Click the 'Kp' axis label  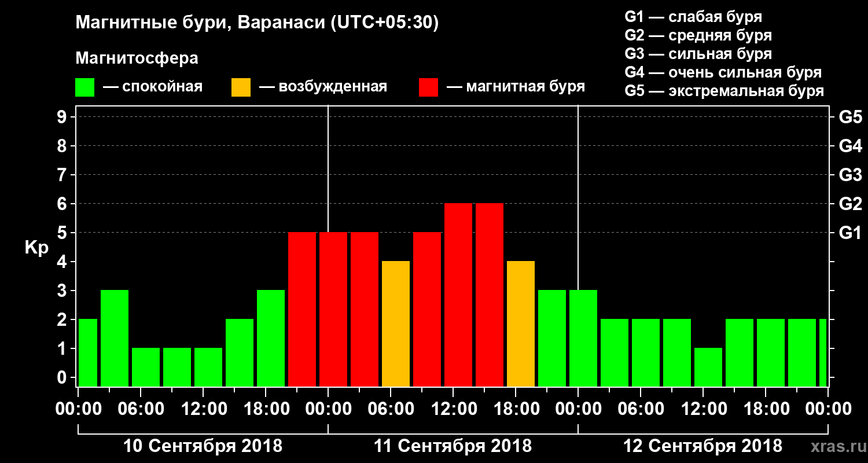point(36,248)
